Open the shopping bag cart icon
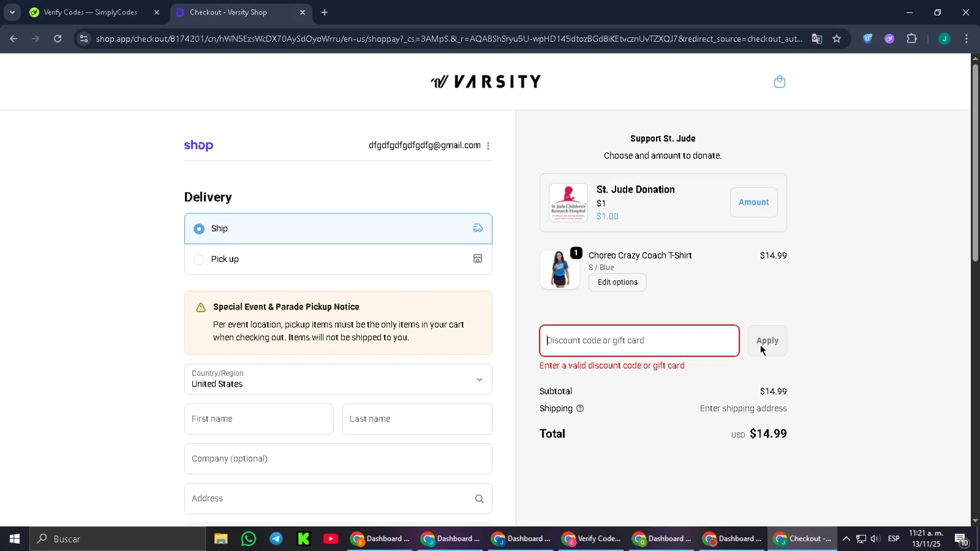Screen dimensions: 980x551 point(779,82)
